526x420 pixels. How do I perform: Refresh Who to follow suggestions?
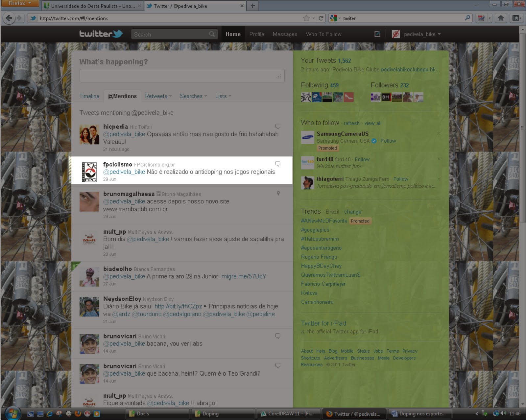pos(352,123)
